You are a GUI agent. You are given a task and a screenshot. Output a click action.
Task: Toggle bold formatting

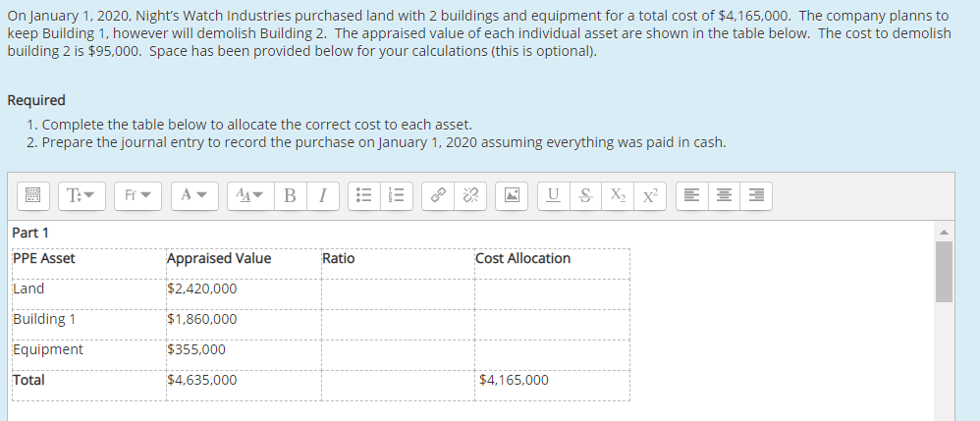290,195
